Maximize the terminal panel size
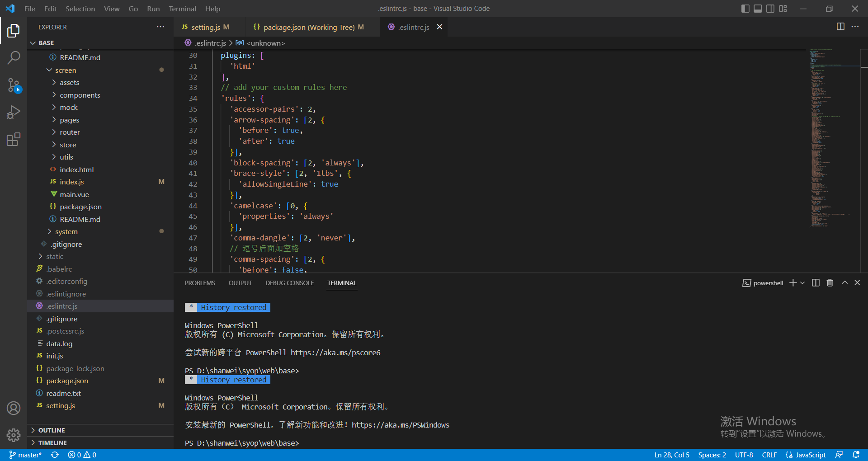This screenshot has width=868, height=461. click(x=844, y=283)
